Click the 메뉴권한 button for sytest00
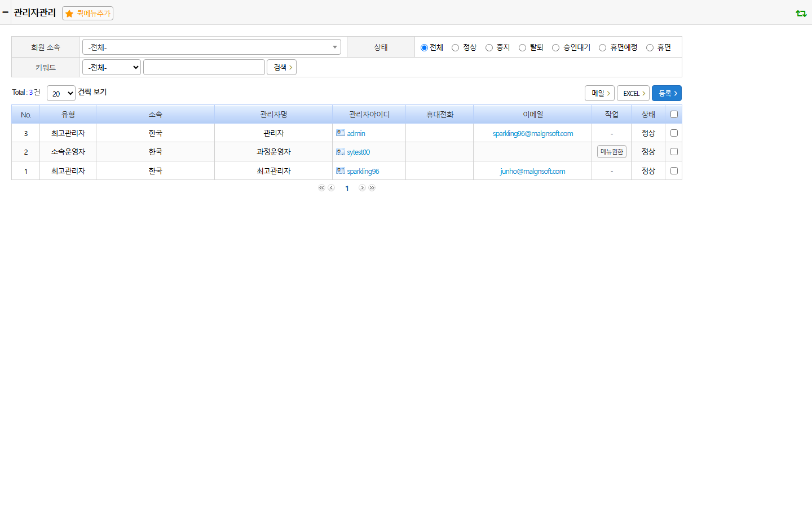This screenshot has height=508, width=812. pyautogui.click(x=612, y=152)
